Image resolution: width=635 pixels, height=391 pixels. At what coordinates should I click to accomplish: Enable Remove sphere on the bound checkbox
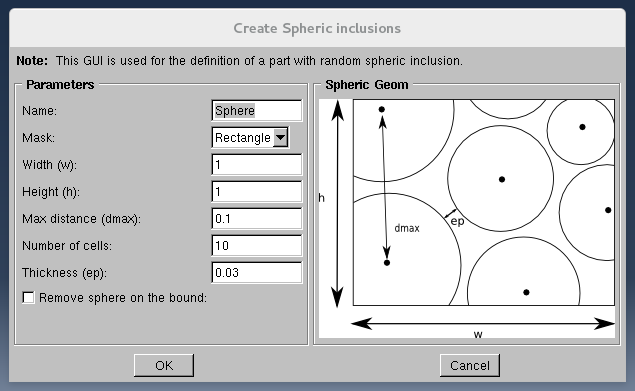[x=28, y=298]
